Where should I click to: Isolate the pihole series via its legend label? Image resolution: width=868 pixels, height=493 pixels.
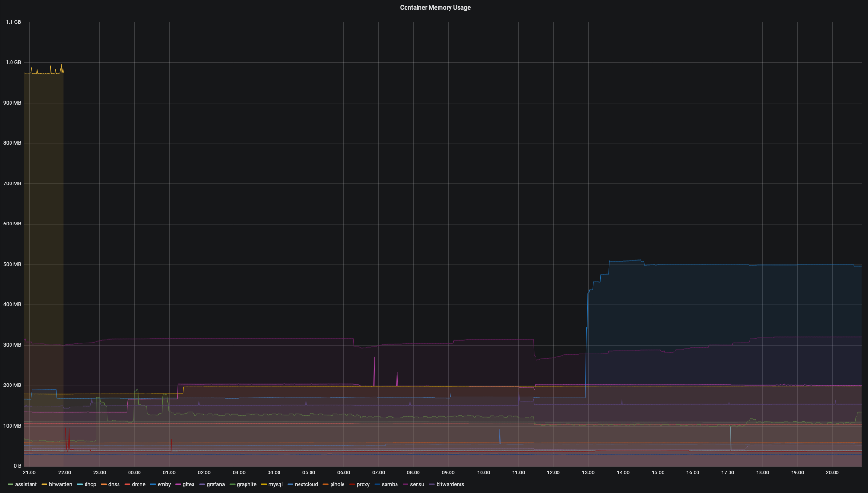337,484
